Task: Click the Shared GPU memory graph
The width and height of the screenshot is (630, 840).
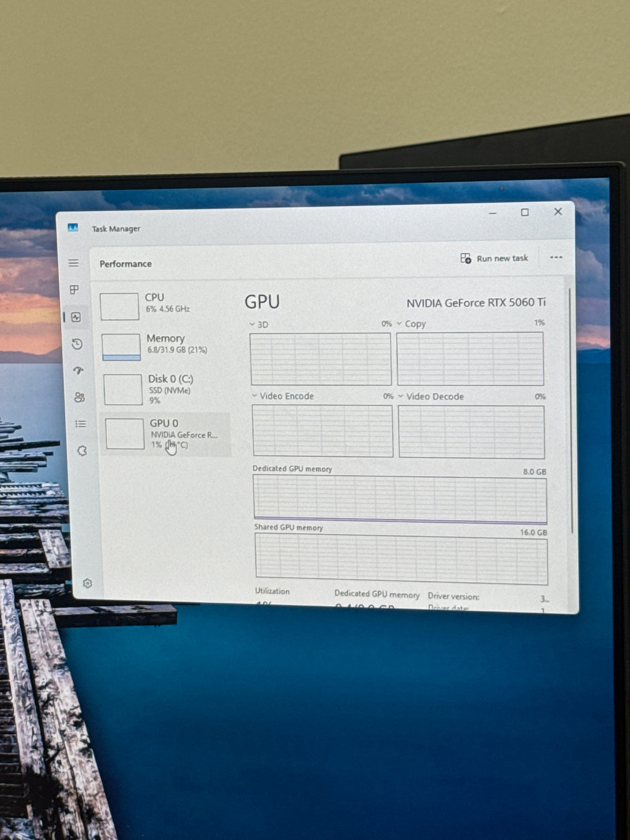Action: [401, 559]
